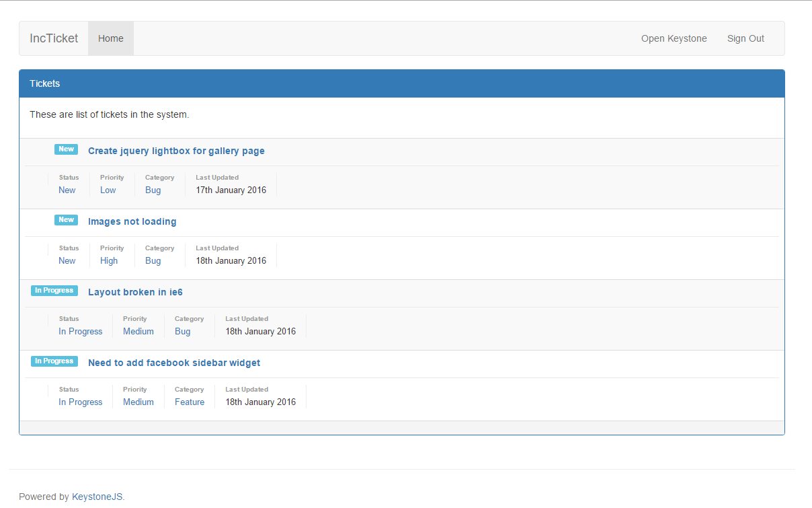Open 'Need to add facebook sidebar widget' ticket
This screenshot has height=508, width=812.
tap(174, 363)
